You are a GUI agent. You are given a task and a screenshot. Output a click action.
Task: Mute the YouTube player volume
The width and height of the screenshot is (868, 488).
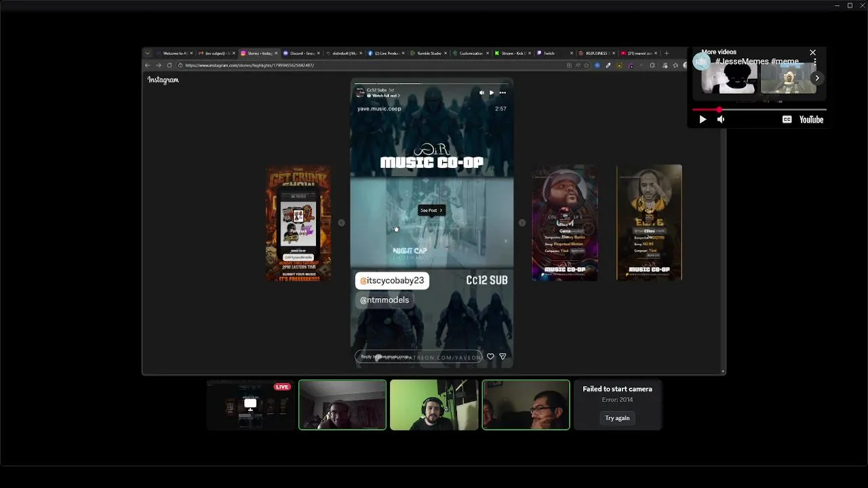click(721, 119)
